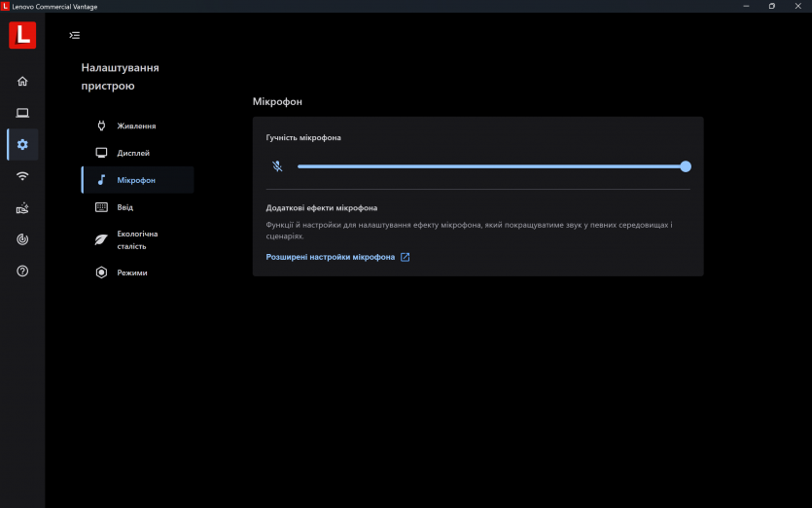Click the microphone slider handle at maximum
The image size is (812, 508).
686,166
